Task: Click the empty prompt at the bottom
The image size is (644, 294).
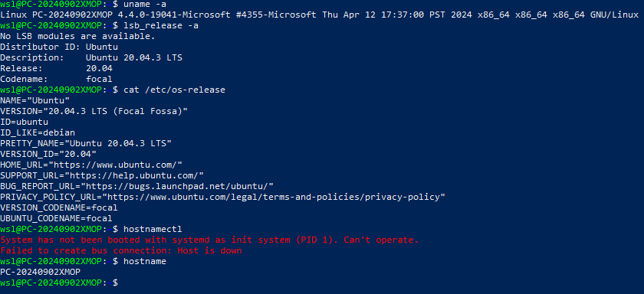Action: pos(59,283)
